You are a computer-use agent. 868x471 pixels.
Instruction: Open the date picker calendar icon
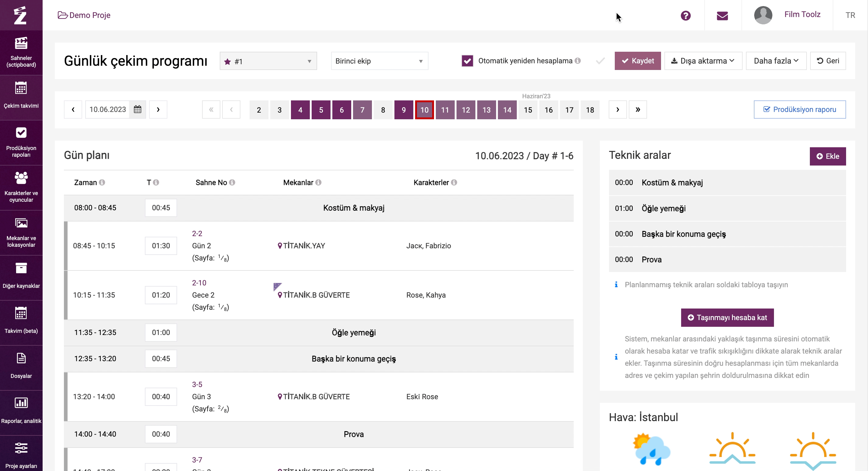138,109
